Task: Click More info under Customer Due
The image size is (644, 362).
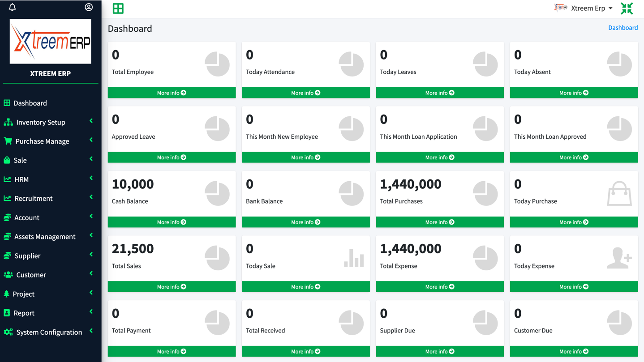Action: (574, 352)
